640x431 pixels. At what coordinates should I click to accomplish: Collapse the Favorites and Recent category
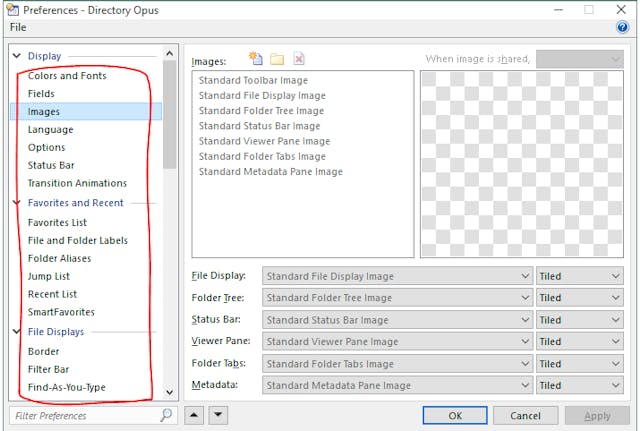(x=17, y=203)
